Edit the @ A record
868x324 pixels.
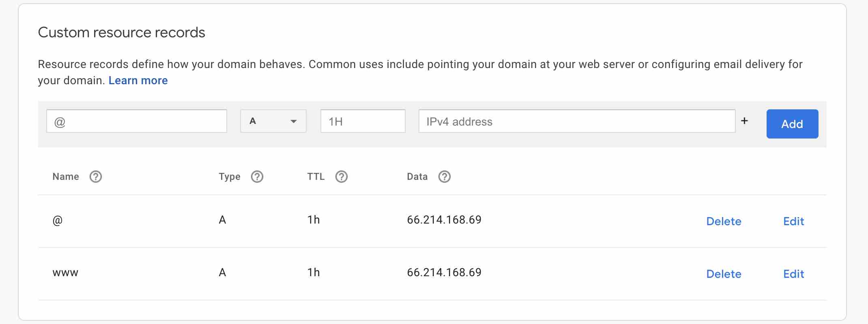793,221
